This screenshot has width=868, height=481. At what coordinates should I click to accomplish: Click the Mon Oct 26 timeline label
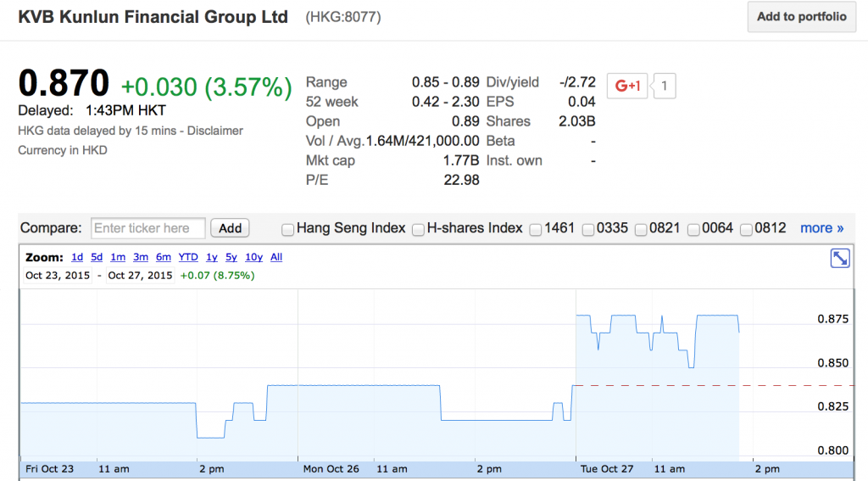tap(331, 469)
